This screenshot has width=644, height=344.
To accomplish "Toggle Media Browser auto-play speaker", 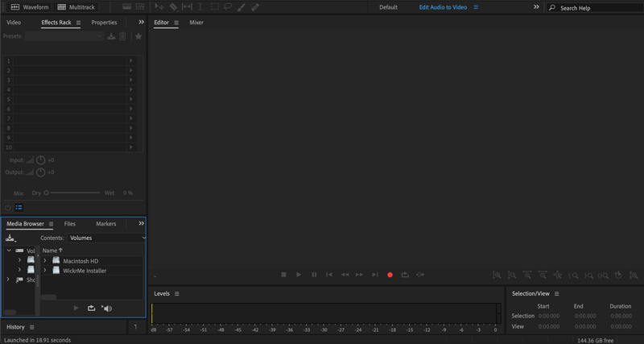I will 107,309.
